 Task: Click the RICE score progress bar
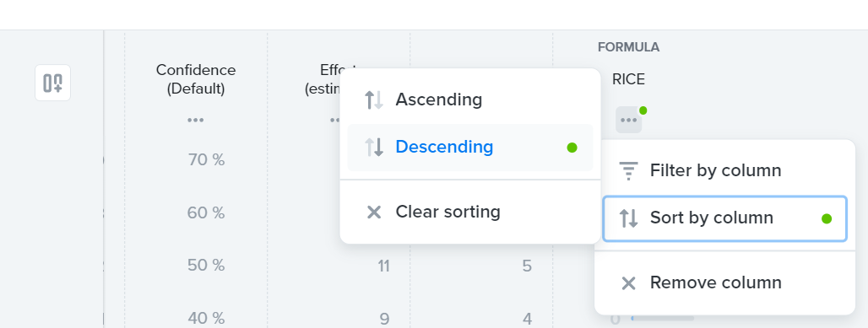click(x=663, y=318)
